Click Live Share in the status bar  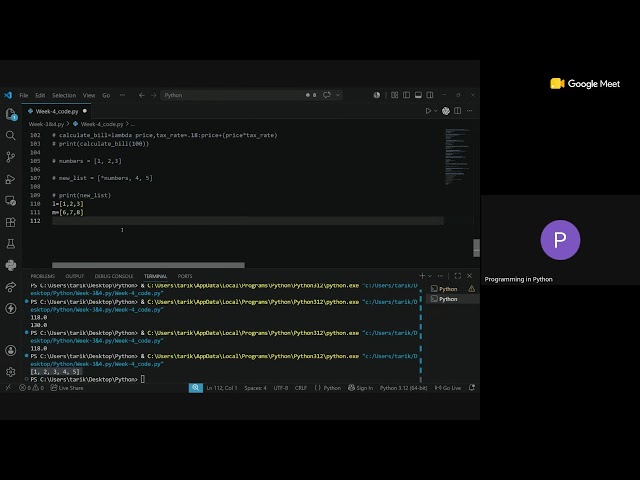67,388
